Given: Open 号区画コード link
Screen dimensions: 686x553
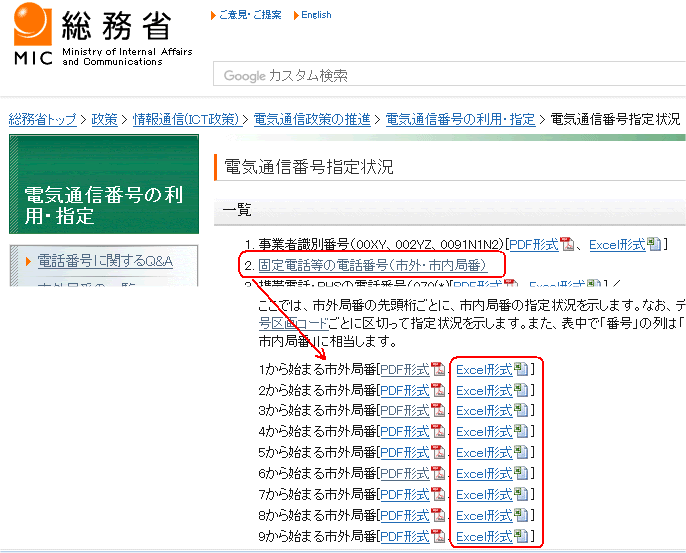Looking at the screenshot, I should [293, 323].
